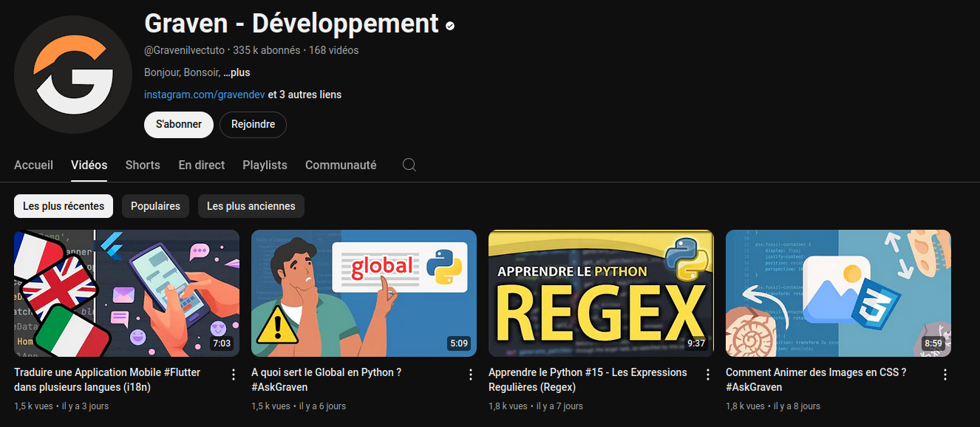Screen dimensions: 980x427
Task: Sort videos by 'Les plus anciennes' chip
Action: click(x=251, y=206)
